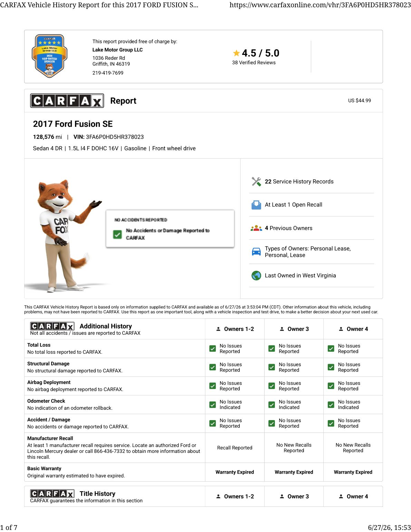Click the green No Accidents Reported checkmark
Screen dimensions: 411x532
pyautogui.click(x=117, y=235)
